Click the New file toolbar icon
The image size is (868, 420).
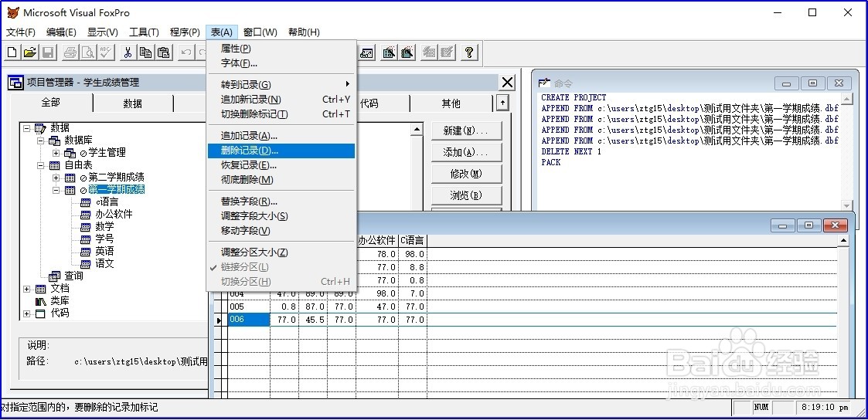click(12, 52)
